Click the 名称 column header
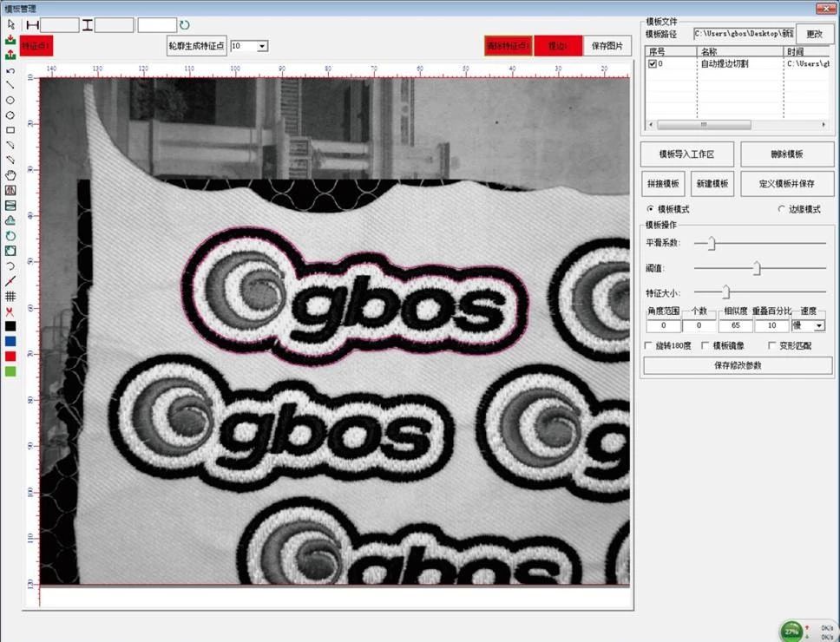Image resolution: width=840 pixels, height=642 pixels. click(x=740, y=51)
